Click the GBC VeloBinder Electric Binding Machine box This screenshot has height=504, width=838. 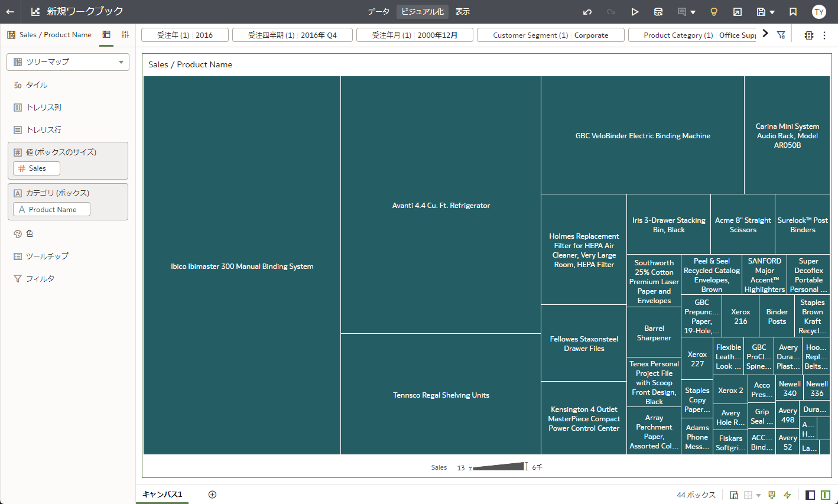pos(642,135)
